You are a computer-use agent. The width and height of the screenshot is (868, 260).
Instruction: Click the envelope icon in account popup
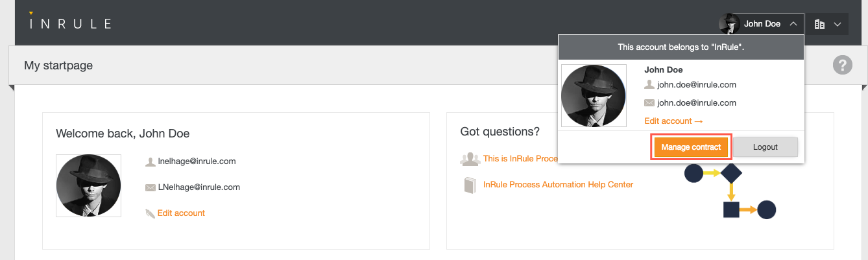[649, 103]
